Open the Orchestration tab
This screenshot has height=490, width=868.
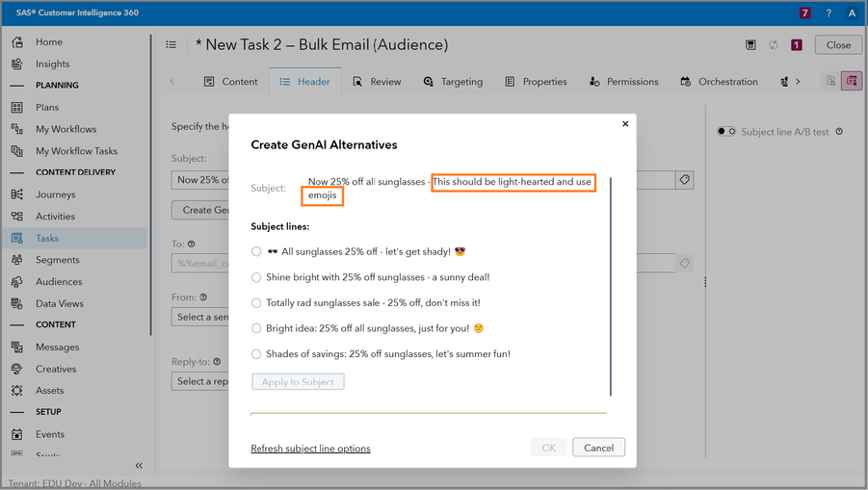(719, 82)
